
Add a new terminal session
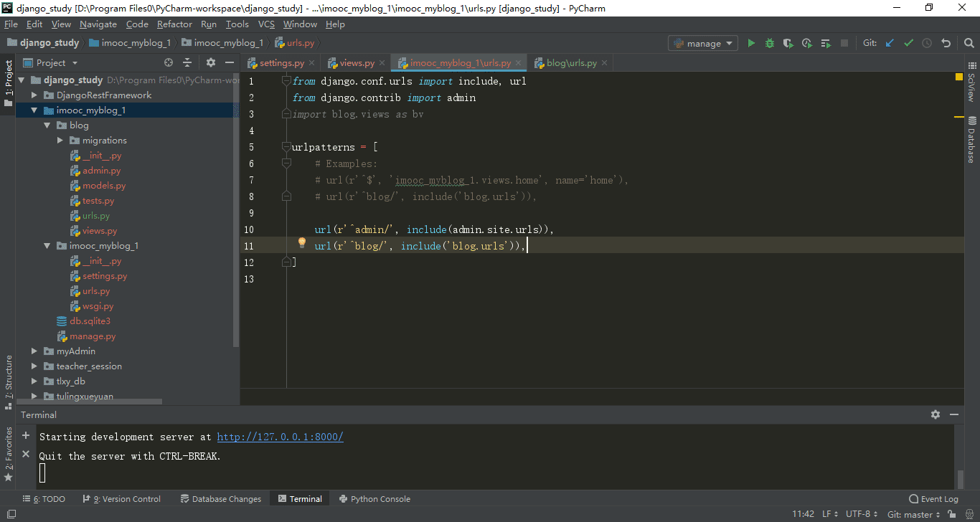26,435
